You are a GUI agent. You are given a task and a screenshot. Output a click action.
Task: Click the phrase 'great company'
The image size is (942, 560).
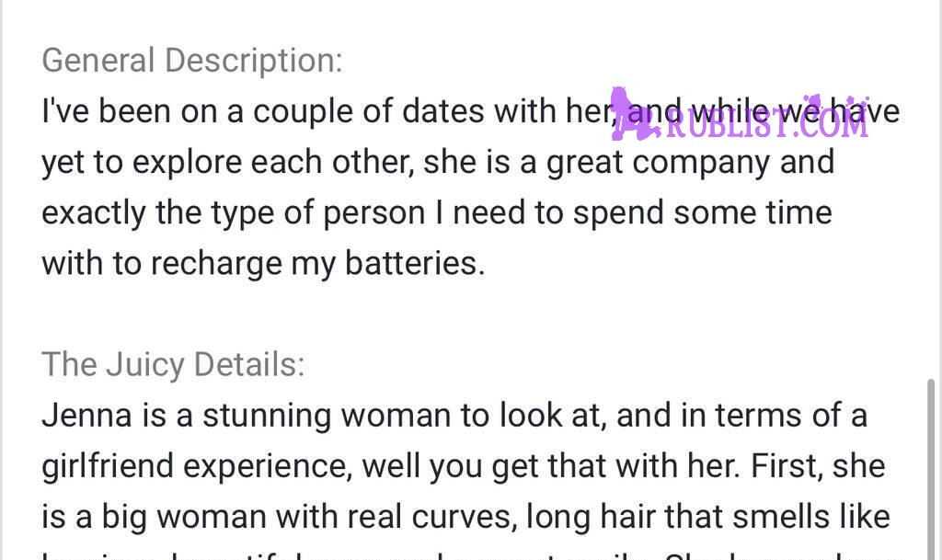click(x=659, y=163)
